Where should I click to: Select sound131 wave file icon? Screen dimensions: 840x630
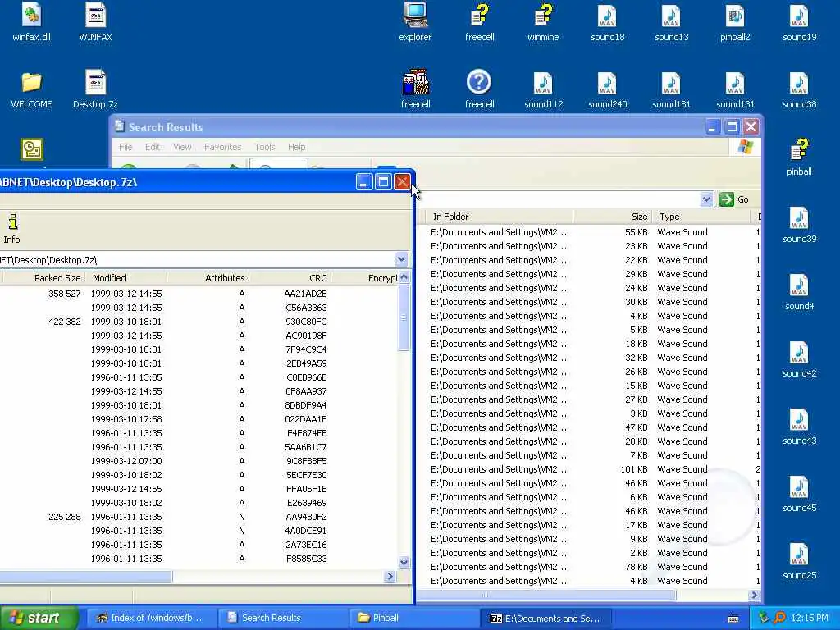[x=735, y=90]
